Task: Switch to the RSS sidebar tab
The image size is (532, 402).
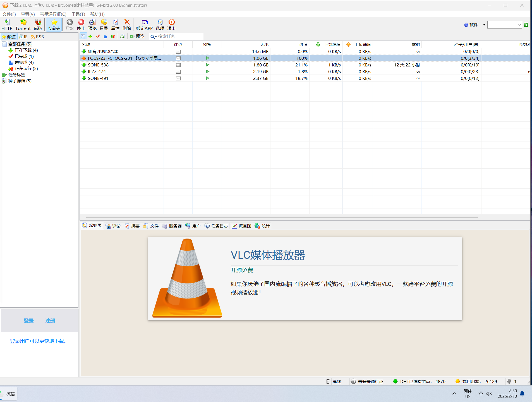Action: coord(37,37)
